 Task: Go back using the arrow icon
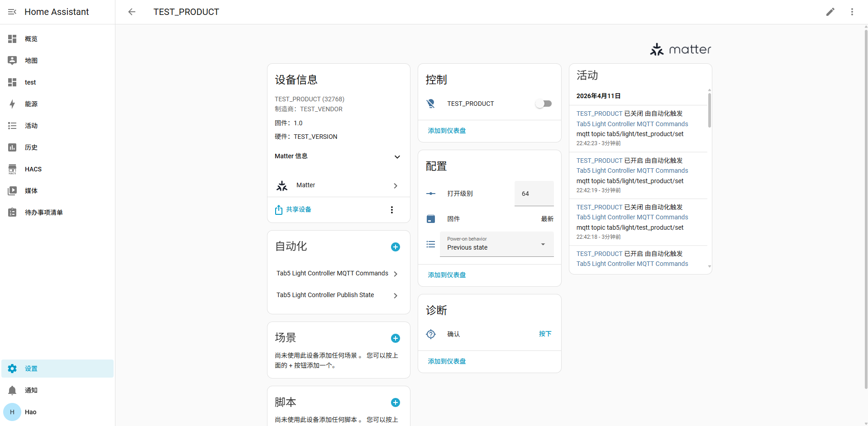pos(132,12)
